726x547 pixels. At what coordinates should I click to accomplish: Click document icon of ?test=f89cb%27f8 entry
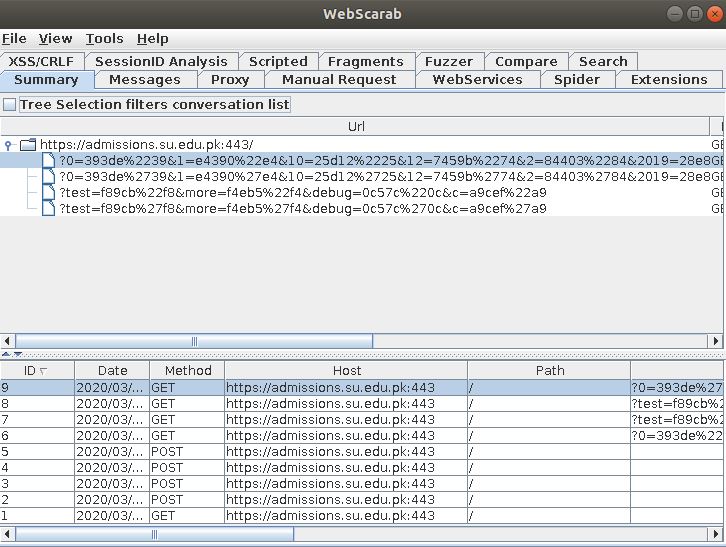(x=49, y=208)
